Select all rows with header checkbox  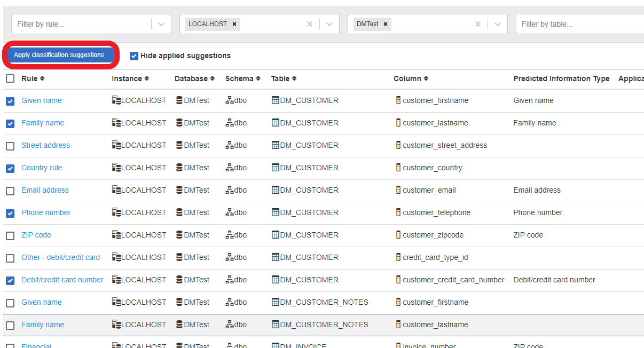click(10, 78)
